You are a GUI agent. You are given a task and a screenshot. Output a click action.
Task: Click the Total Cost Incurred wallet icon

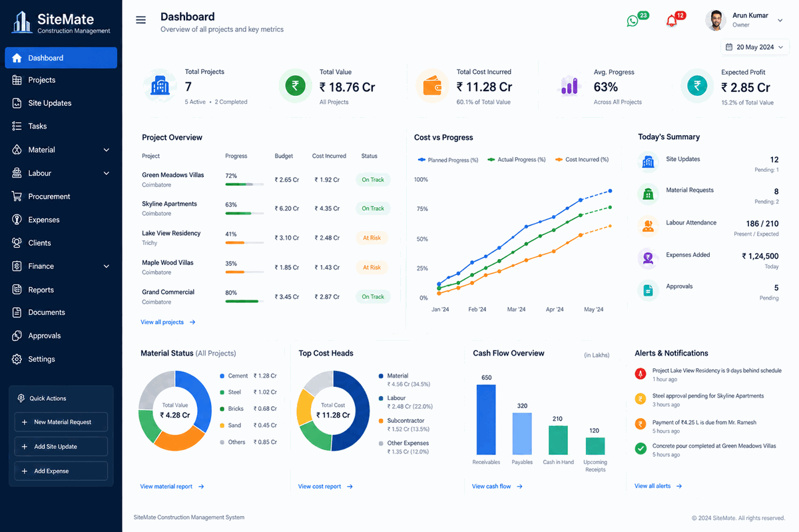[x=433, y=86]
